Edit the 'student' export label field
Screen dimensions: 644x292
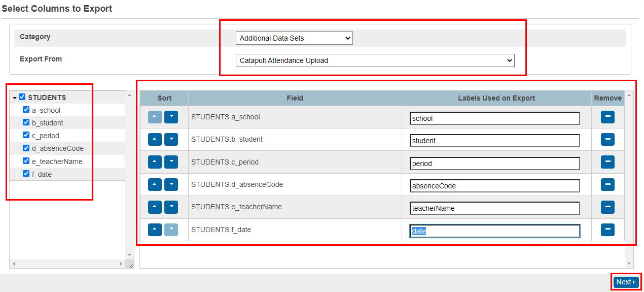coord(495,141)
